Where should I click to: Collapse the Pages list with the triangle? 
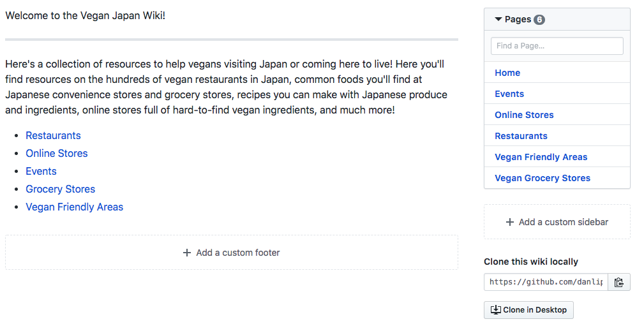tap(498, 19)
